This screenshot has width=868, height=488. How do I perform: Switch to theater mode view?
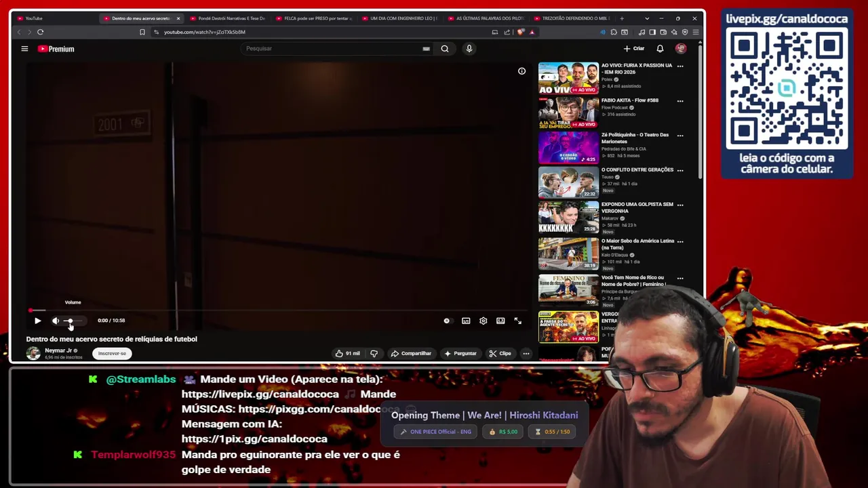[x=500, y=321]
